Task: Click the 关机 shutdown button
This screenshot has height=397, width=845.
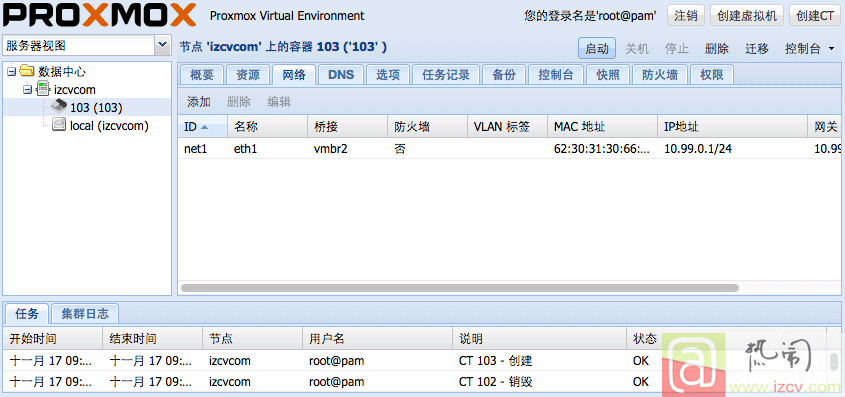Action: click(636, 48)
